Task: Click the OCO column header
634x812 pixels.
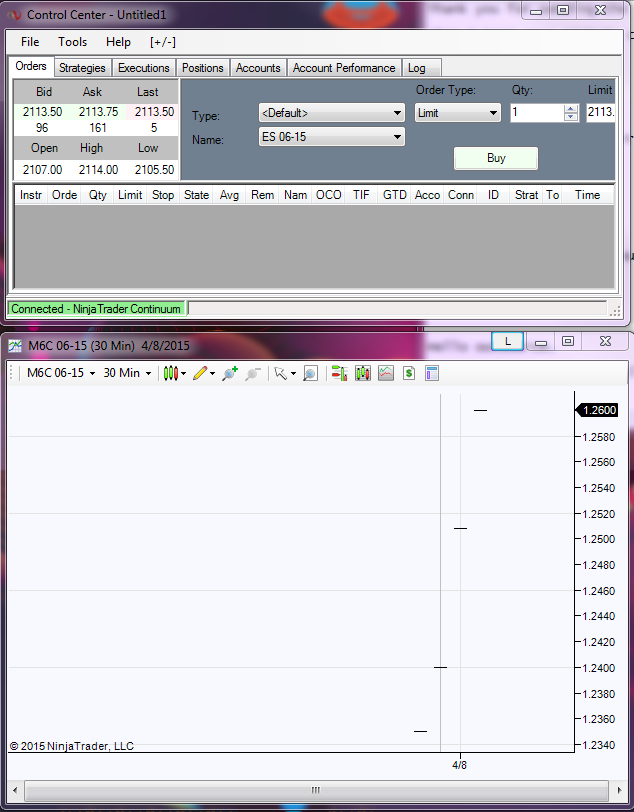Action: pyautogui.click(x=328, y=195)
